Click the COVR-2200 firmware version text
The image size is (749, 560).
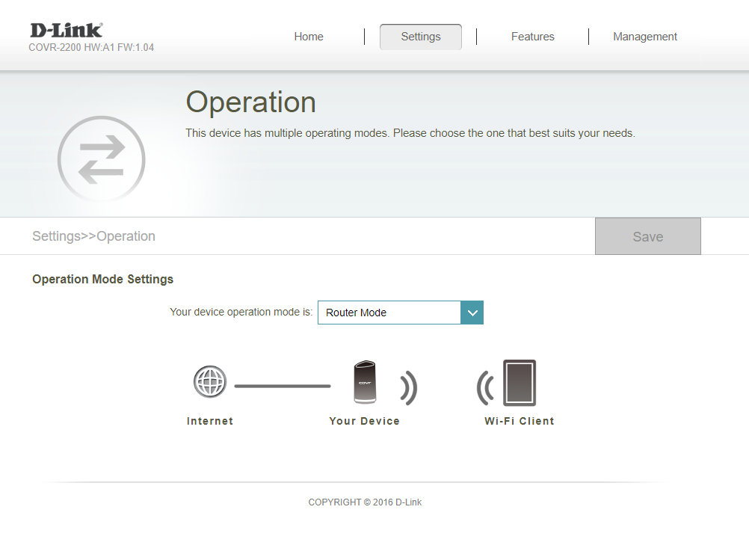click(x=91, y=48)
